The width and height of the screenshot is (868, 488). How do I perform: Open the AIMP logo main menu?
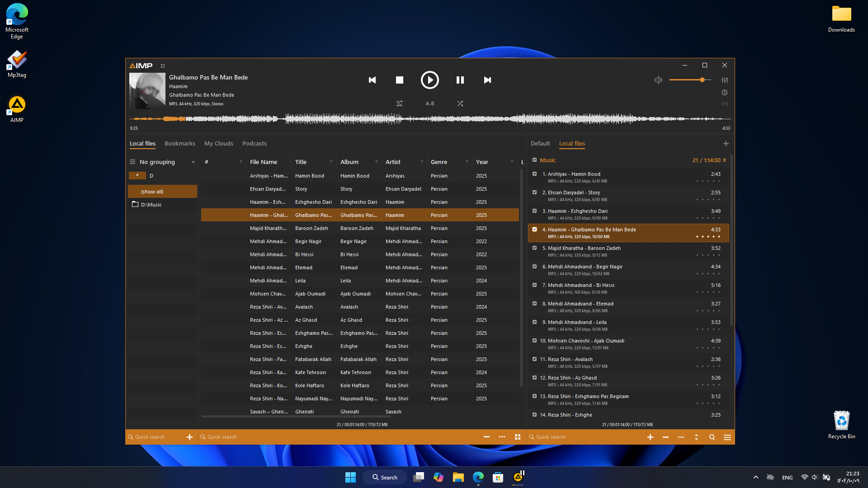tap(141, 66)
